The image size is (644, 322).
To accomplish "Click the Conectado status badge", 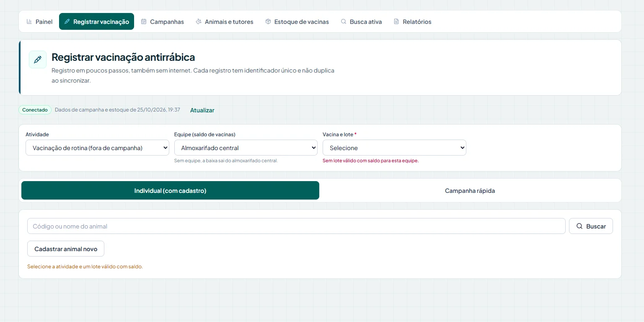I will tap(35, 110).
